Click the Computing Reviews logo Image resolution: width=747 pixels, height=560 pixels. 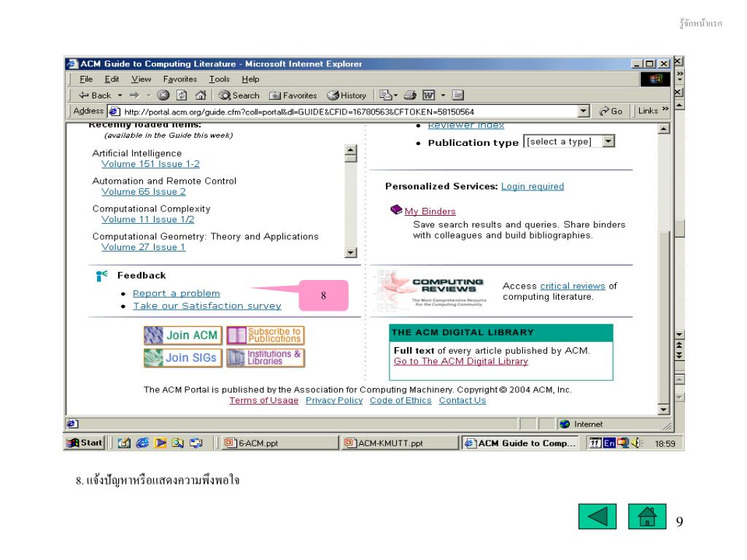click(430, 289)
